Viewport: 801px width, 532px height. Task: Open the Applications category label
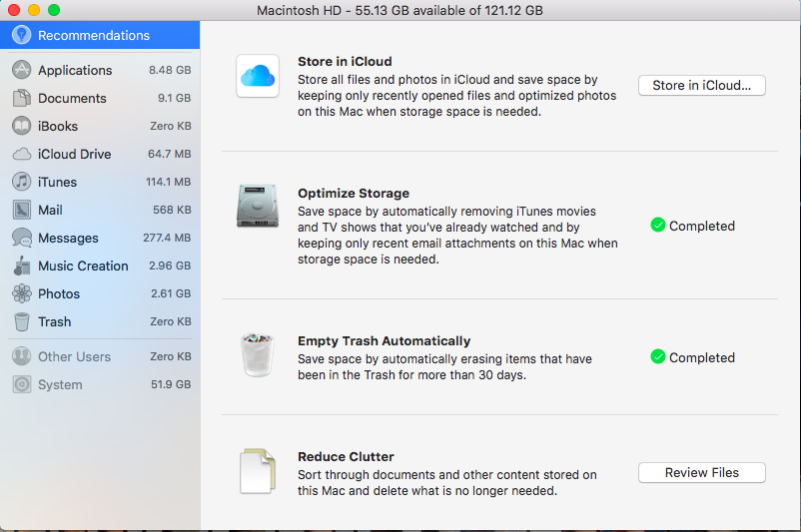[75, 71]
